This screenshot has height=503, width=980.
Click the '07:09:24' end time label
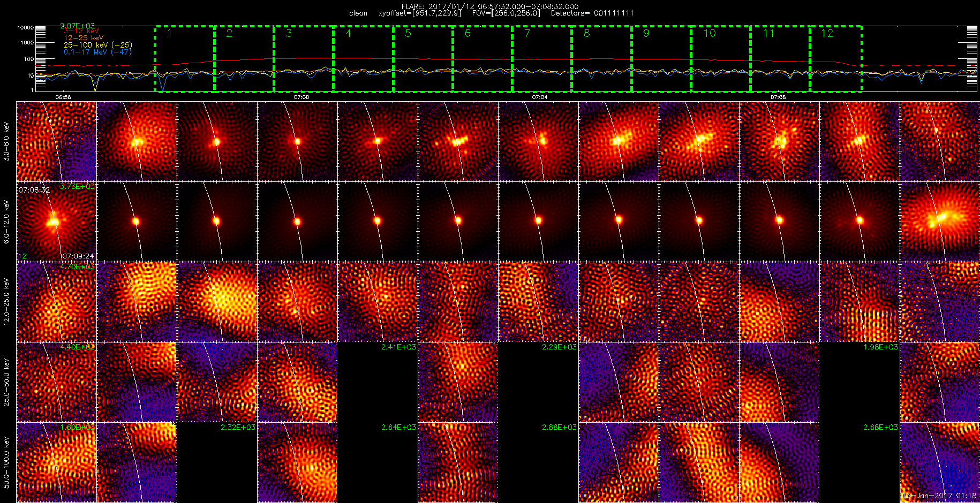click(78, 256)
